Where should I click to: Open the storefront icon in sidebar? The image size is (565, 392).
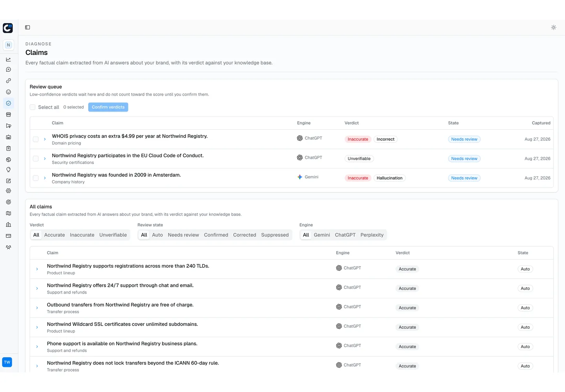point(8,115)
